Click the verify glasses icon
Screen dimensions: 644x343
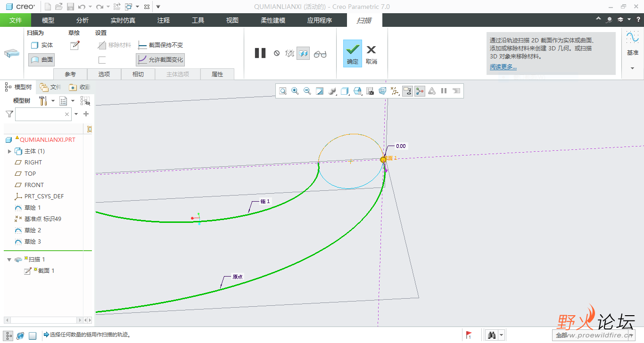[x=320, y=54]
